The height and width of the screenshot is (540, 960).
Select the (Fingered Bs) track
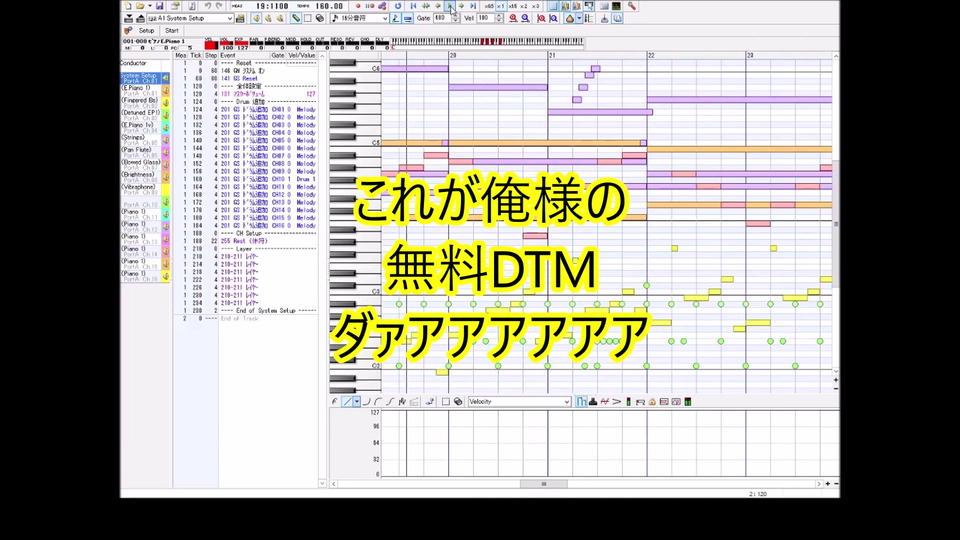(145, 103)
